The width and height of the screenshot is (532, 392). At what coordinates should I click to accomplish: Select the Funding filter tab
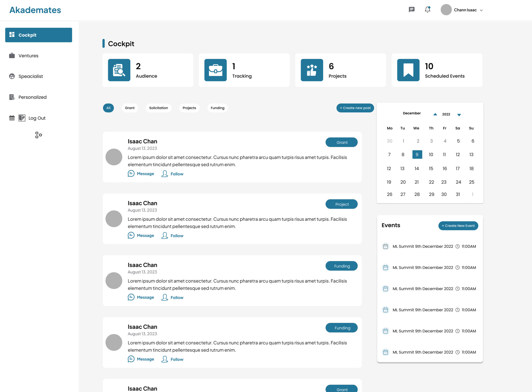coord(217,108)
